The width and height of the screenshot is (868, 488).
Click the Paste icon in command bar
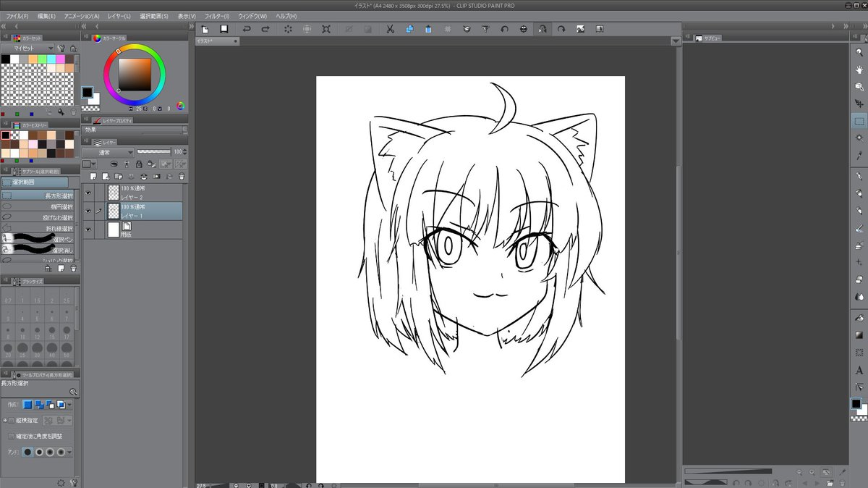point(428,29)
